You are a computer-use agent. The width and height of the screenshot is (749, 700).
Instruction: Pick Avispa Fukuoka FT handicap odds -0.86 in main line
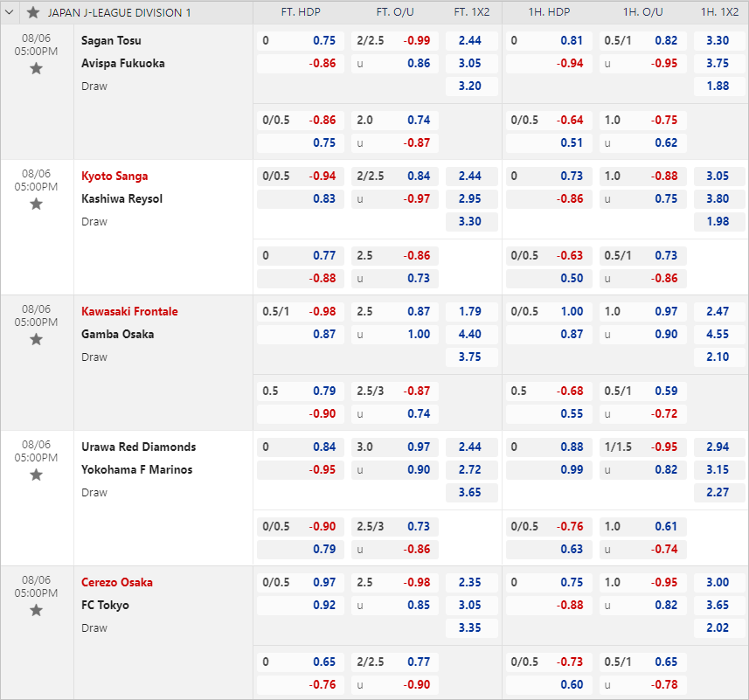301,64
